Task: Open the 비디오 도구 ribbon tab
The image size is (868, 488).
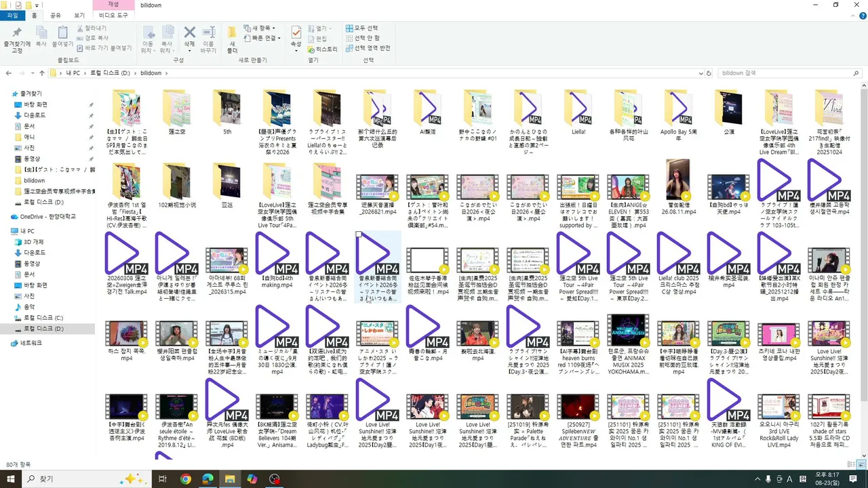Action: click(x=113, y=15)
